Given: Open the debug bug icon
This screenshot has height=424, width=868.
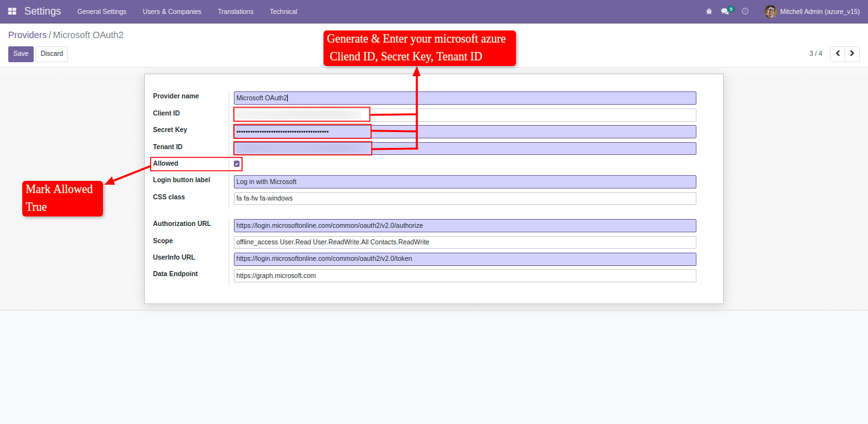Looking at the screenshot, I should [x=709, y=11].
